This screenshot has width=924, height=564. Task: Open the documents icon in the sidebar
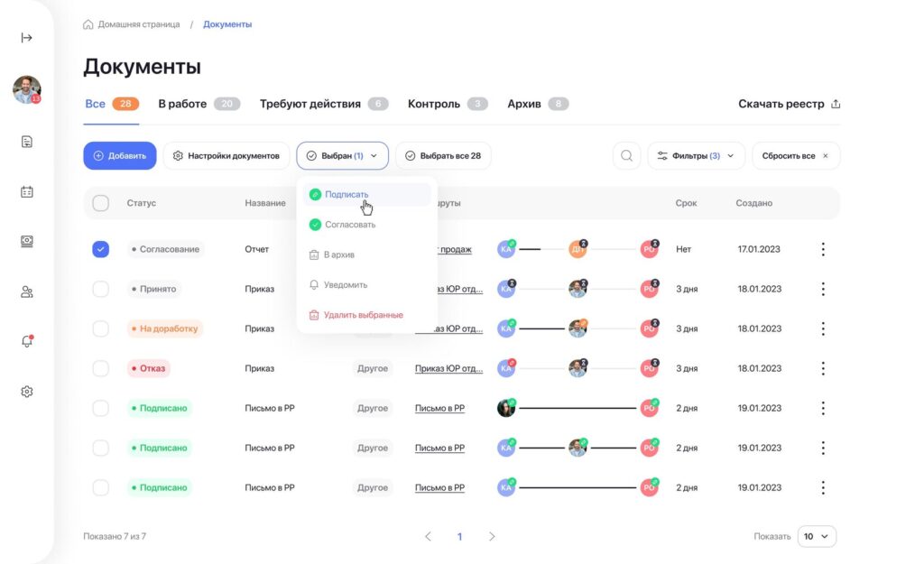(27, 142)
